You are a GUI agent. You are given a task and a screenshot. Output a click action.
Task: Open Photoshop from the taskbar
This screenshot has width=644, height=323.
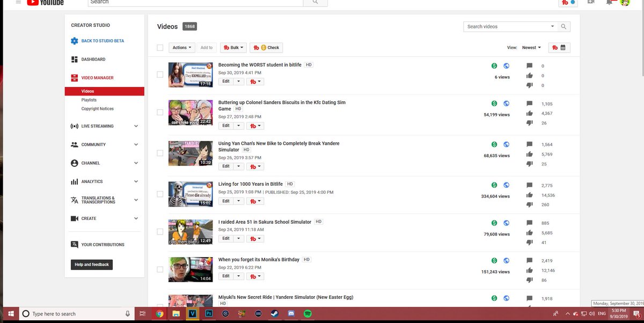(x=209, y=314)
